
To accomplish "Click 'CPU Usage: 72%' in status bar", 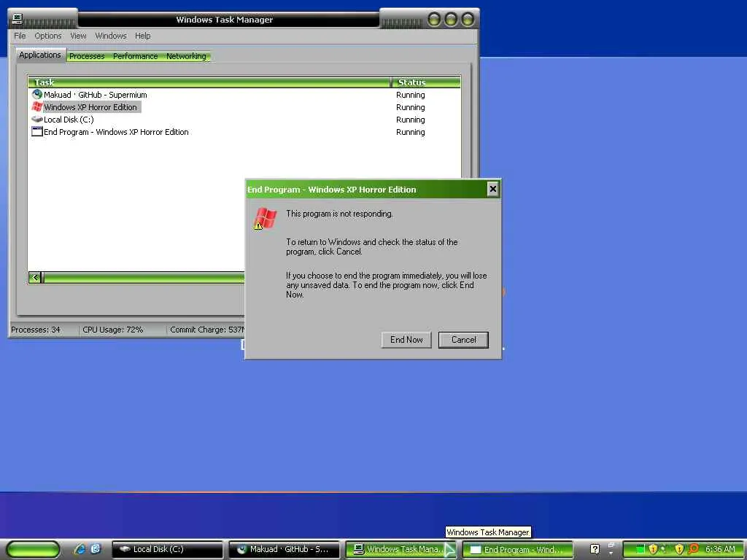I will click(x=113, y=330).
